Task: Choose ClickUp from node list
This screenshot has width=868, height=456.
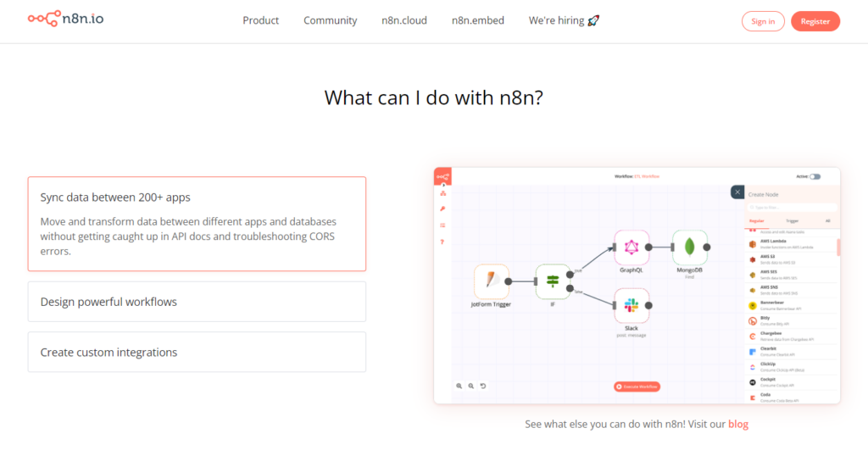Action: tap(792, 367)
